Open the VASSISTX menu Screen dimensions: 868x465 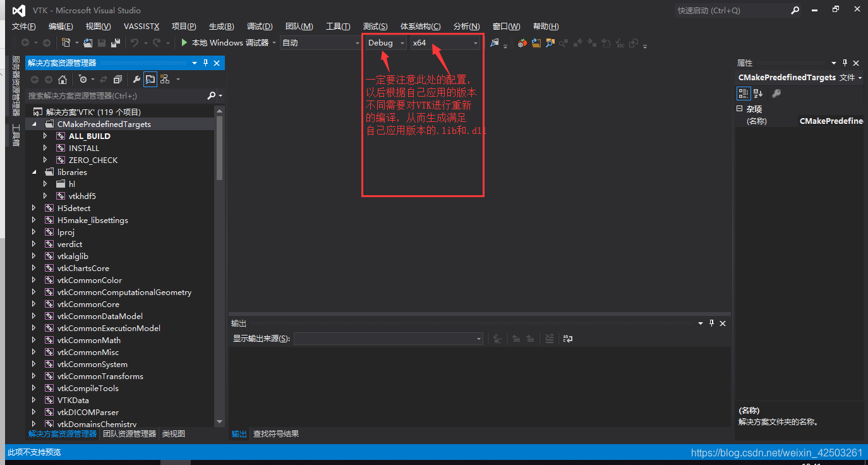(142, 27)
